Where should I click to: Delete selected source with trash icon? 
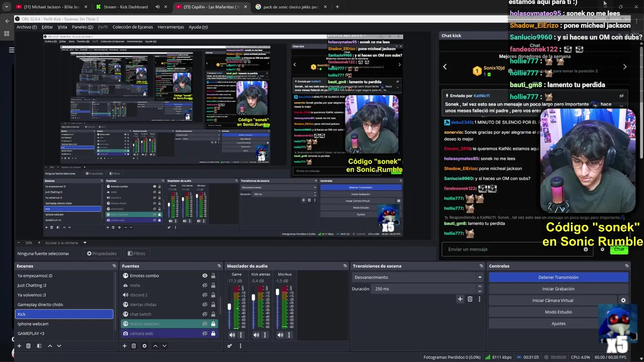(133, 346)
